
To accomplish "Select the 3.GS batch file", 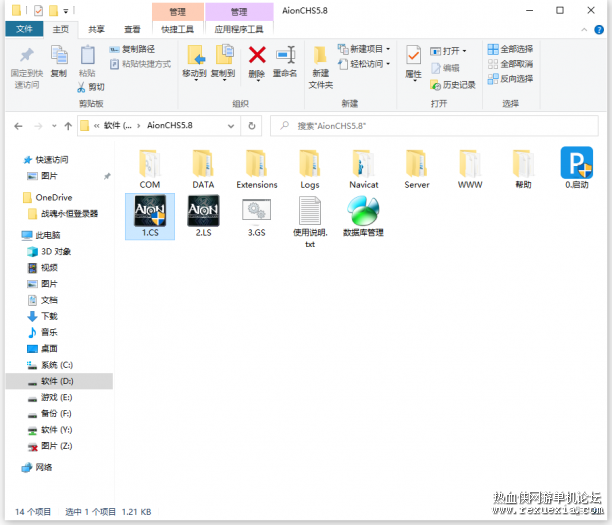I will click(x=256, y=217).
